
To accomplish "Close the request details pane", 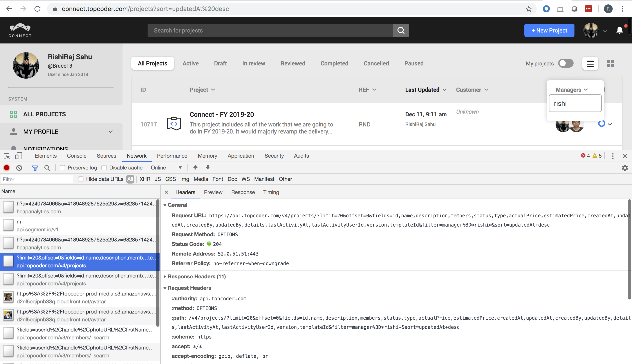I will pos(166,192).
